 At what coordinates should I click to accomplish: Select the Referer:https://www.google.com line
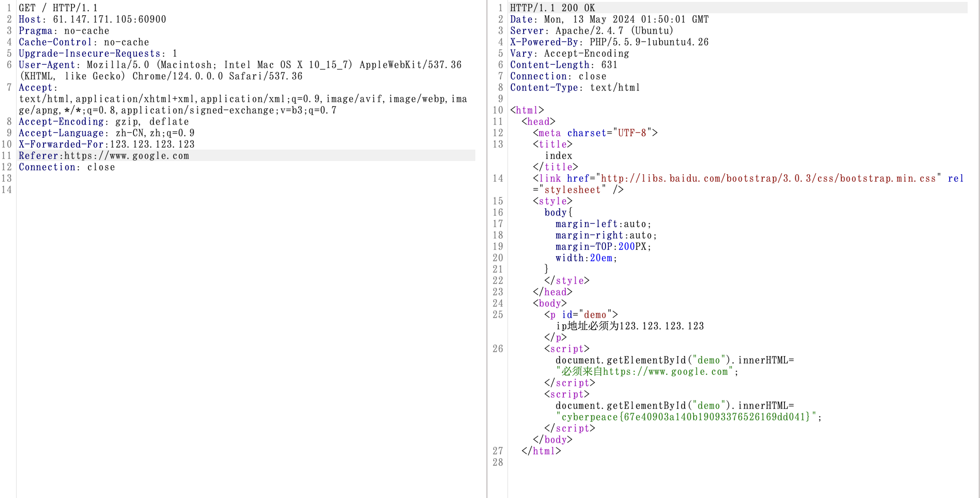click(x=104, y=156)
